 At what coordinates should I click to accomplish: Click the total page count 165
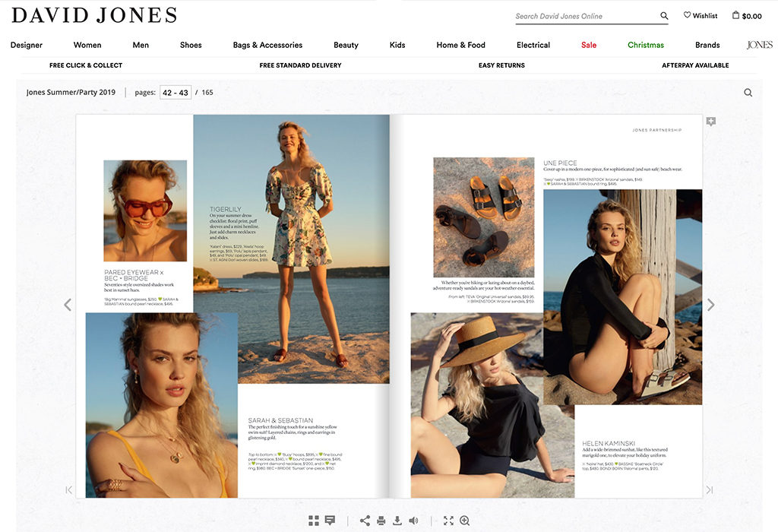point(207,92)
